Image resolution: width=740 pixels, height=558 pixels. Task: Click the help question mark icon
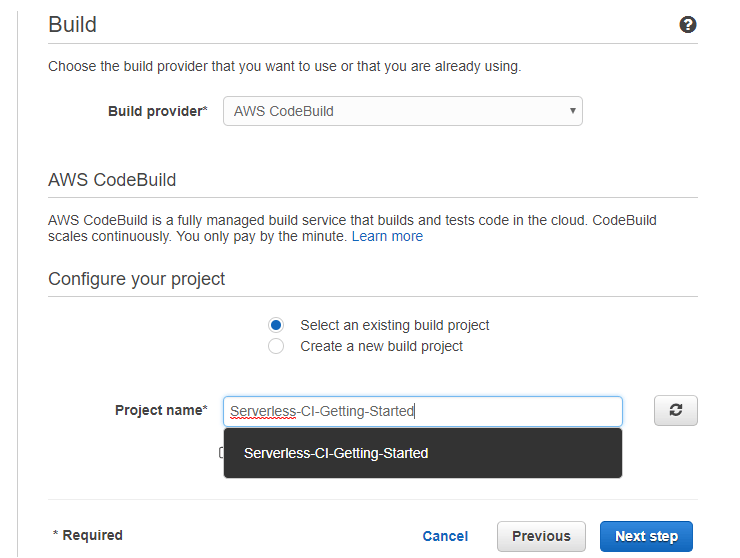pyautogui.click(x=688, y=25)
